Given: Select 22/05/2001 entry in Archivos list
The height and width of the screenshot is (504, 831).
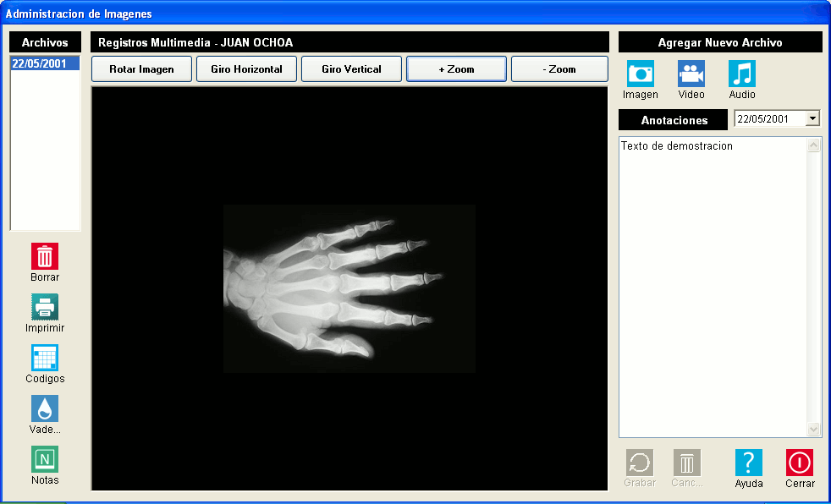Looking at the screenshot, I should click(45, 63).
